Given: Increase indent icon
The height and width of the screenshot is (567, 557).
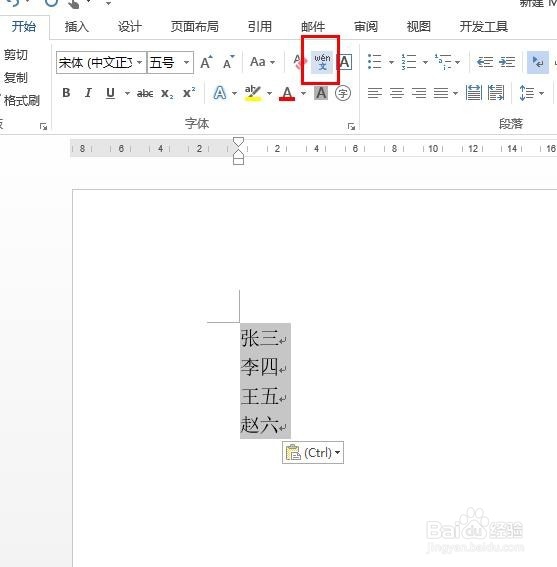Looking at the screenshot, I should [x=507, y=62].
